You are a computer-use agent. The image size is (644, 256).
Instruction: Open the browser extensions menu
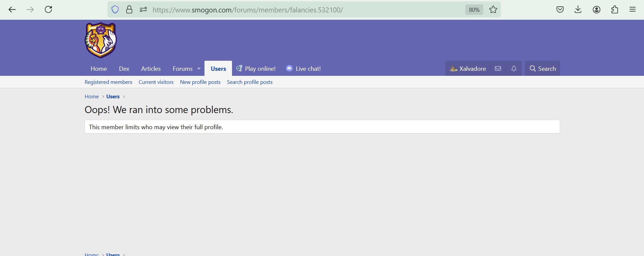click(615, 9)
